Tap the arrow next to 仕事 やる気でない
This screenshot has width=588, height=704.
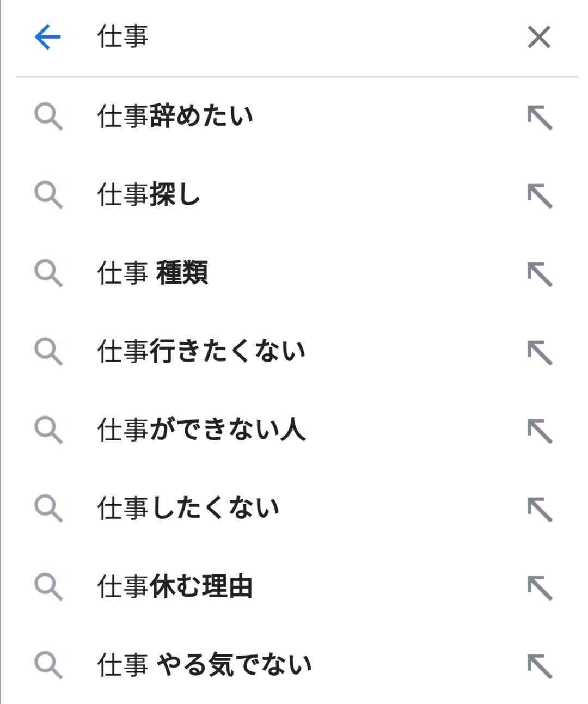click(540, 666)
